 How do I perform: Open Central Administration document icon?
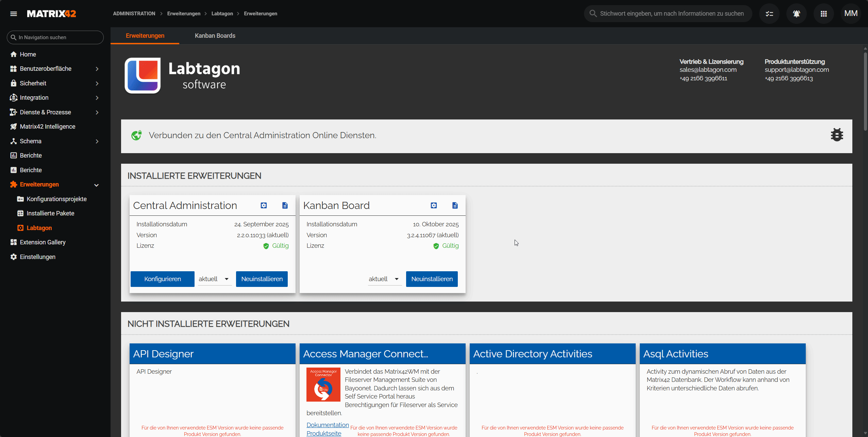285,205
